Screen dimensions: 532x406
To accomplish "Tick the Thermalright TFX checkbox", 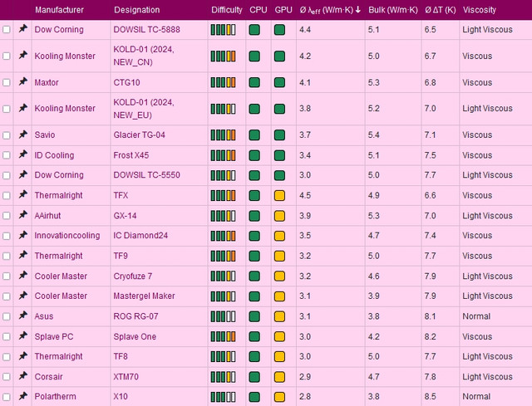I will 7,196.
